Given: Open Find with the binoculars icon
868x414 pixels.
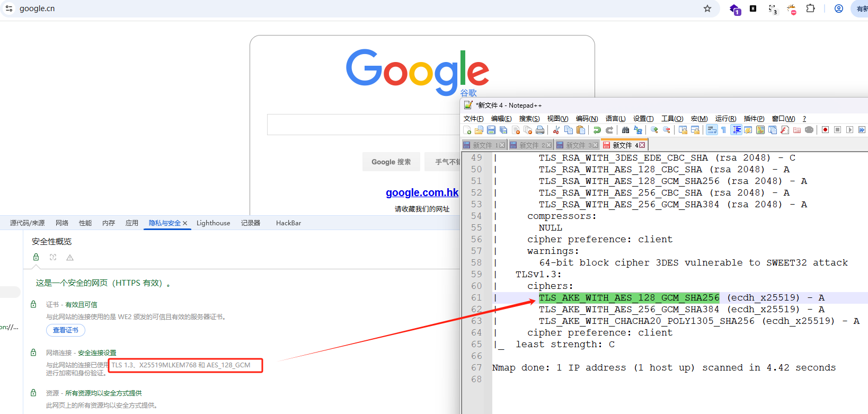Looking at the screenshot, I should pyautogui.click(x=625, y=130).
